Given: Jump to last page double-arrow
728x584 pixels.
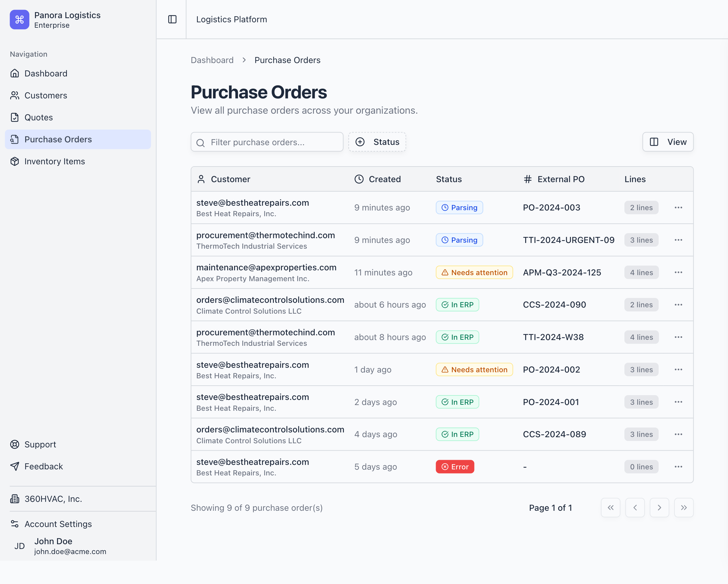Looking at the screenshot, I should (x=683, y=507).
